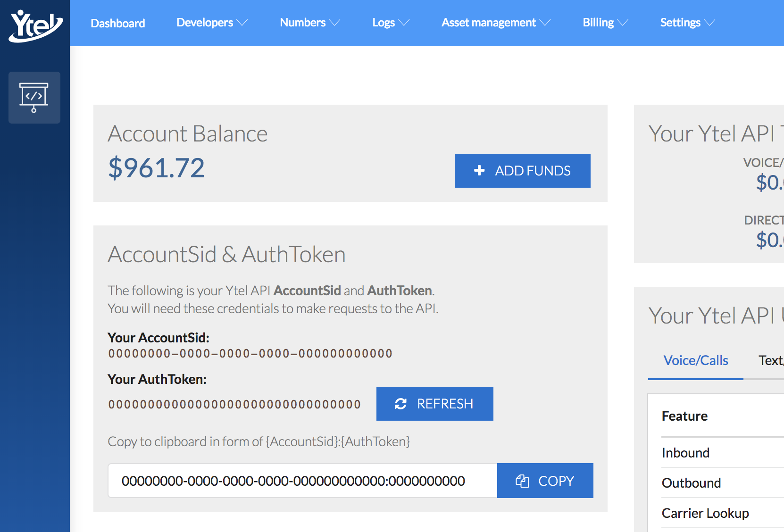This screenshot has width=784, height=532.
Task: Expand the Developers dropdown chevron
Action: tap(242, 23)
